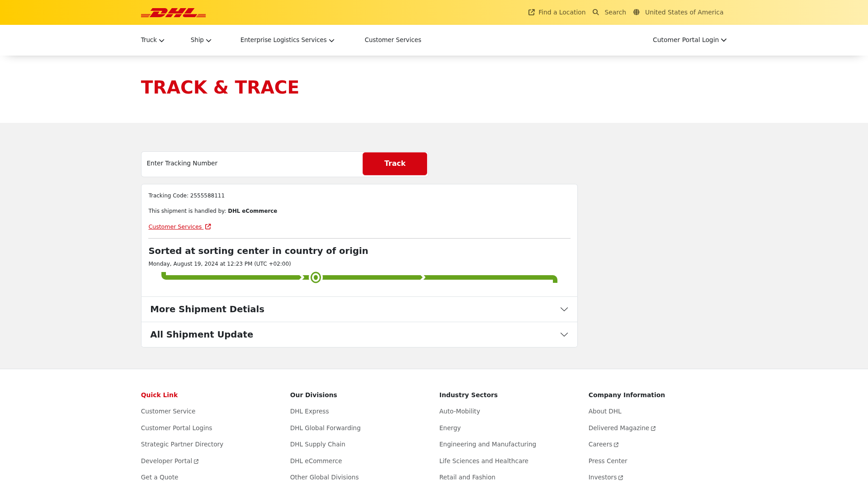Click the globe icon for country selection

637,12
